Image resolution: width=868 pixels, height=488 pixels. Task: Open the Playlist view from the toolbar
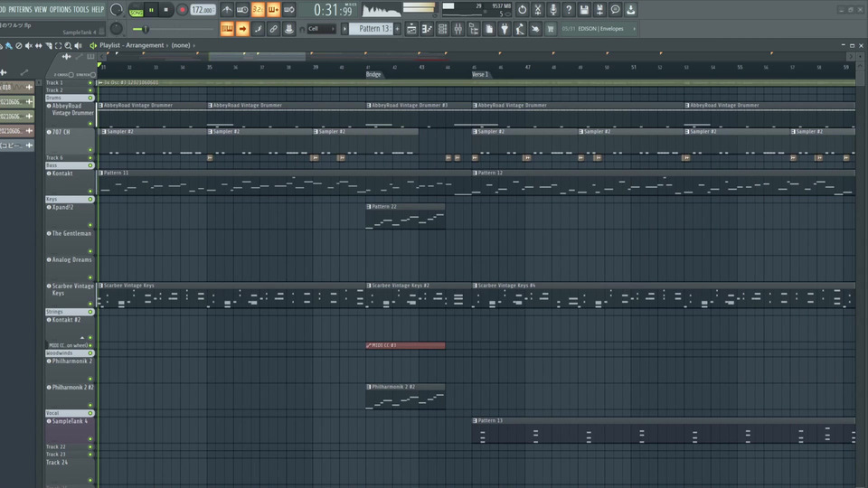click(x=411, y=29)
